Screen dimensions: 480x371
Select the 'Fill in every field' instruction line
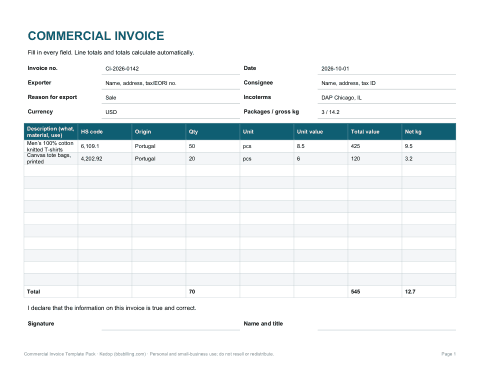click(111, 53)
